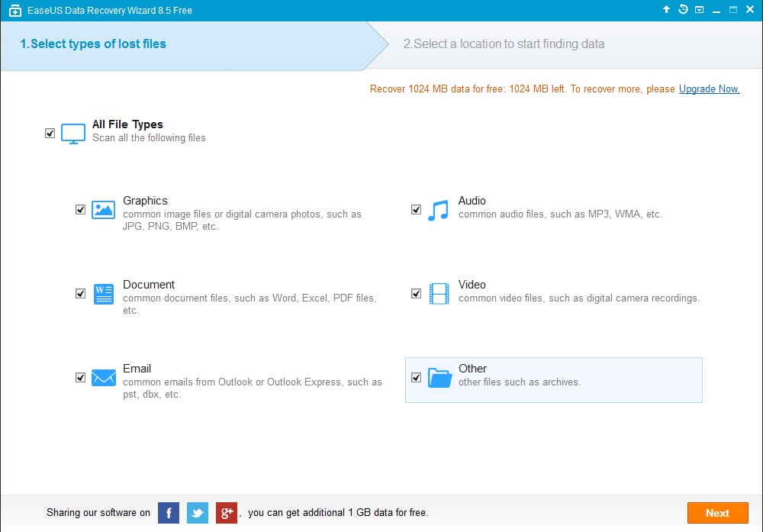Disable the Email checkbox
Viewport: 763px width, 532px height.
(x=80, y=378)
